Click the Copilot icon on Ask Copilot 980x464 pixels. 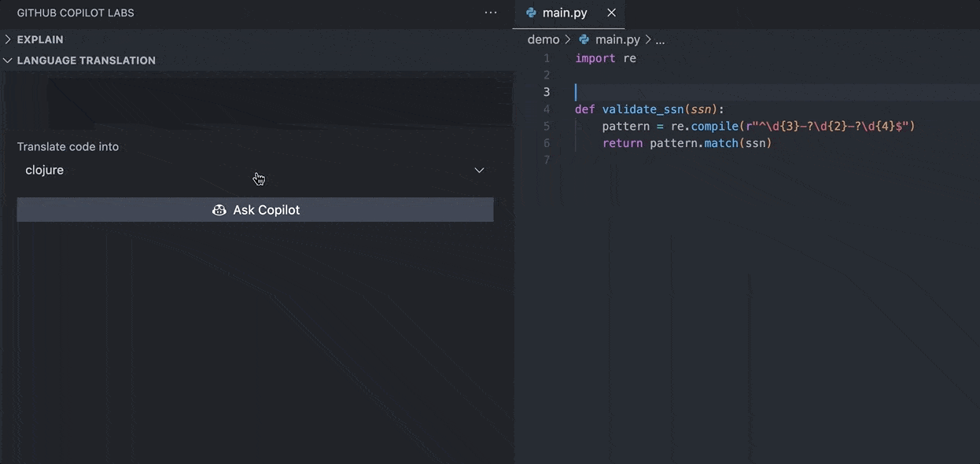coord(219,210)
